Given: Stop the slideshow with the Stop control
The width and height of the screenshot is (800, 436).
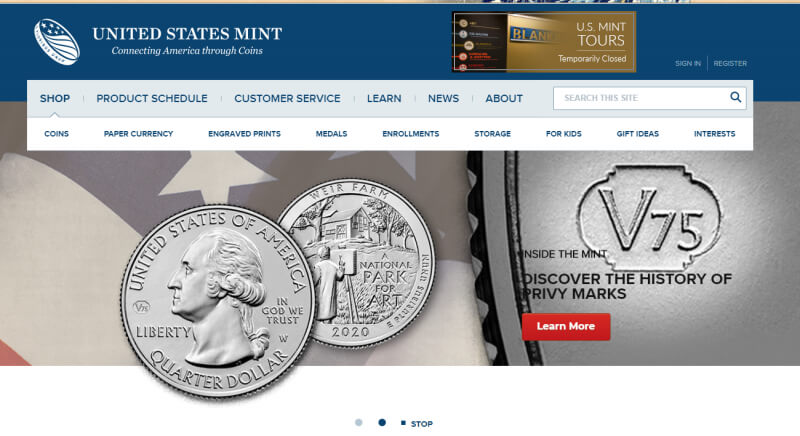Looking at the screenshot, I should 417,423.
